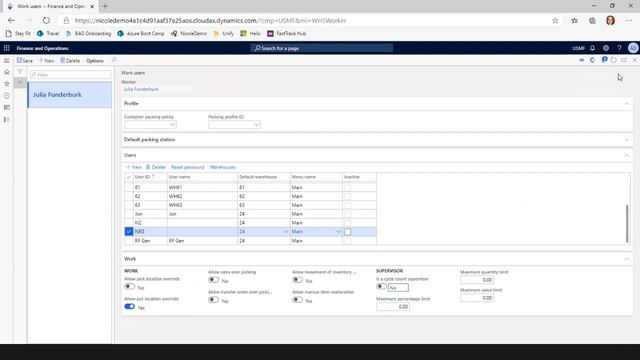Open the app launcher waffle menu
Screen dimensions: 640x360
[7, 48]
